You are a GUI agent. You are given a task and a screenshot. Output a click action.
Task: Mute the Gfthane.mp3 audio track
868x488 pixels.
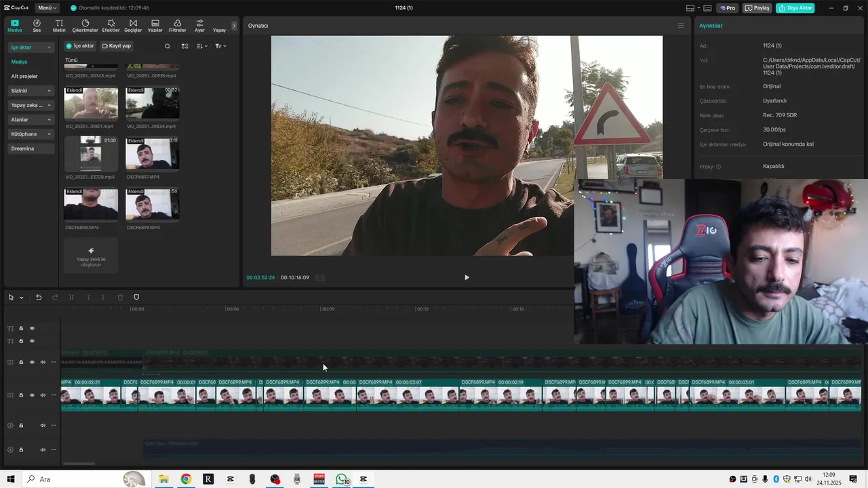click(43, 450)
